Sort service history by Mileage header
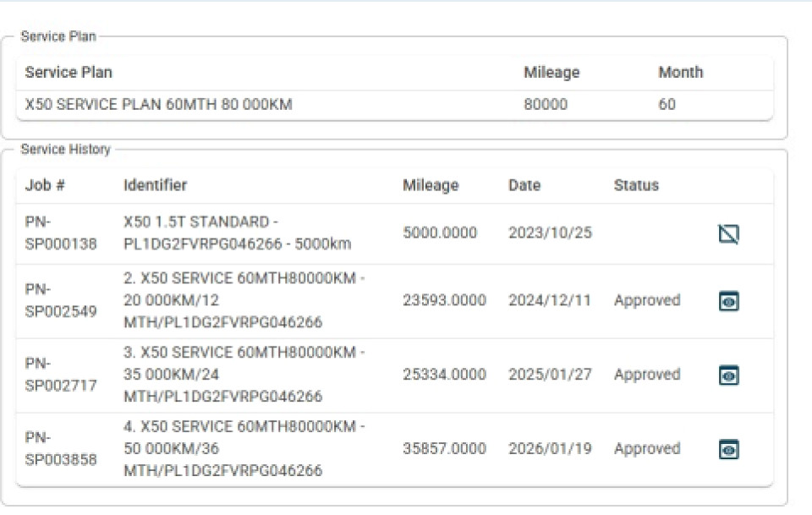Screen dimensions: 812x515 [431, 185]
